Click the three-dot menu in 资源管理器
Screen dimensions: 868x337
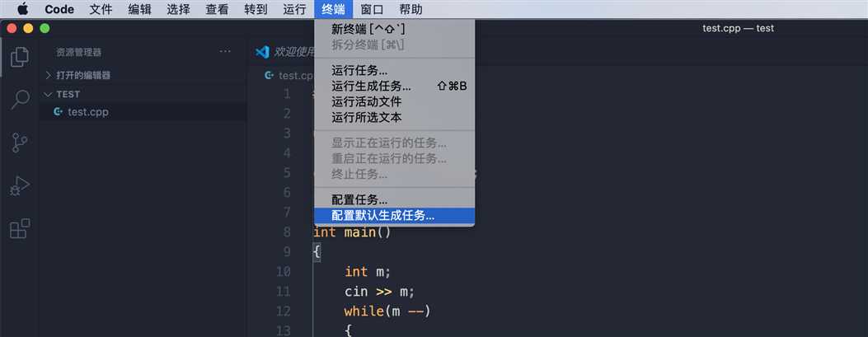click(225, 52)
